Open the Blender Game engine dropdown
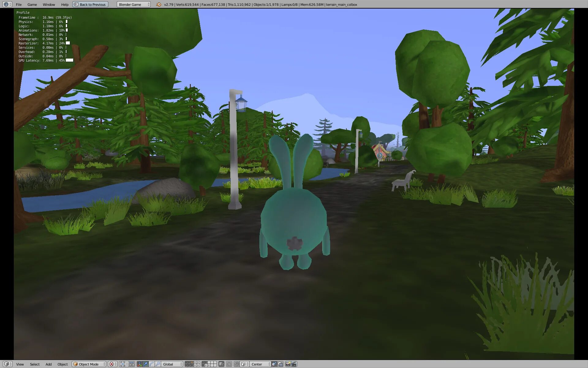588x368 pixels. pyautogui.click(x=134, y=4)
